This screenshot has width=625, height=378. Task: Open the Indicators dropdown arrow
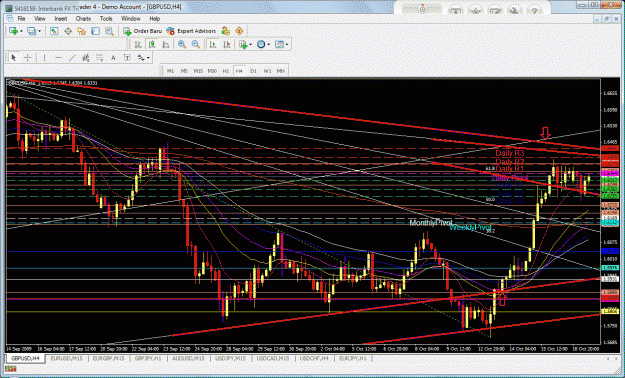click(x=250, y=45)
